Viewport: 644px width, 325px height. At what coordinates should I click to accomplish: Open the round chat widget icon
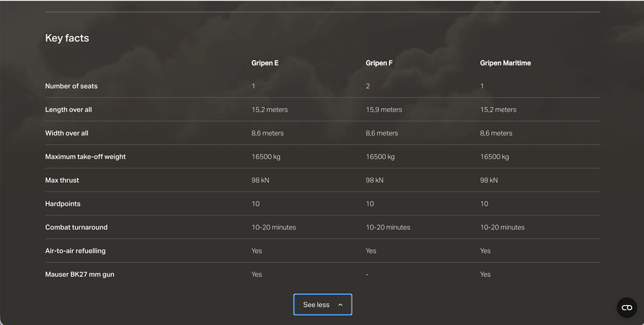tap(627, 308)
